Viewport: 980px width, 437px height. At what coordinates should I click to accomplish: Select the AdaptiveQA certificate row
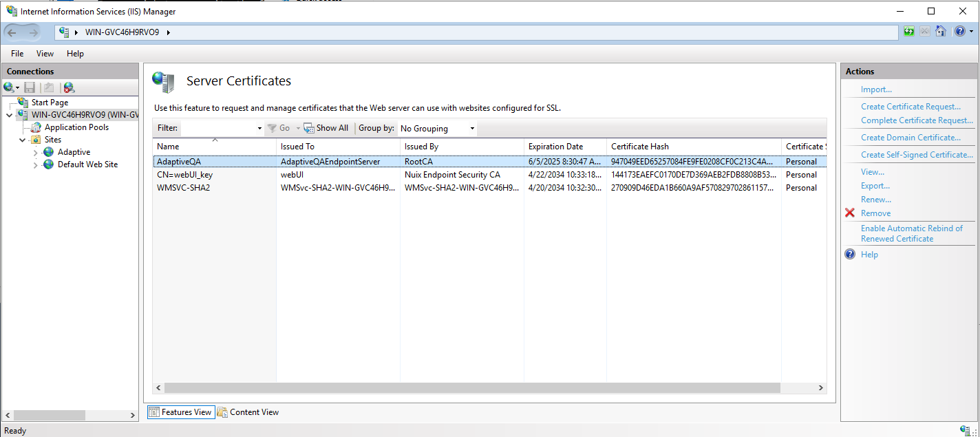tap(489, 162)
